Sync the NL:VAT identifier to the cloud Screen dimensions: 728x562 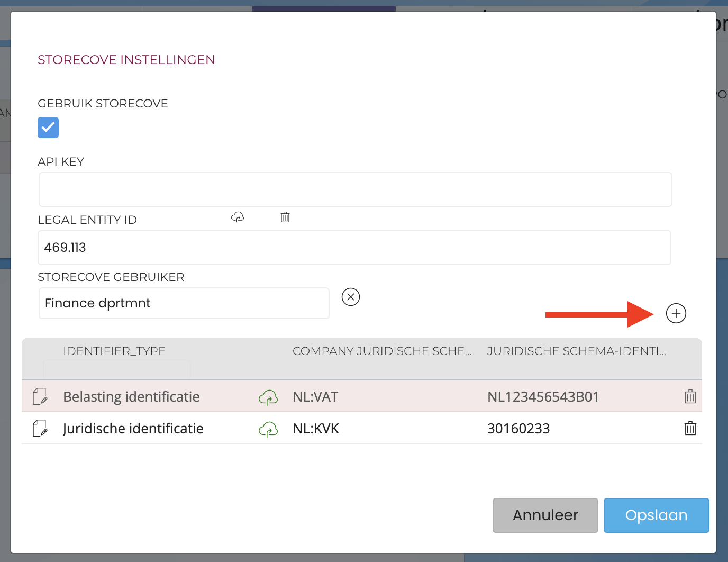[x=268, y=397]
